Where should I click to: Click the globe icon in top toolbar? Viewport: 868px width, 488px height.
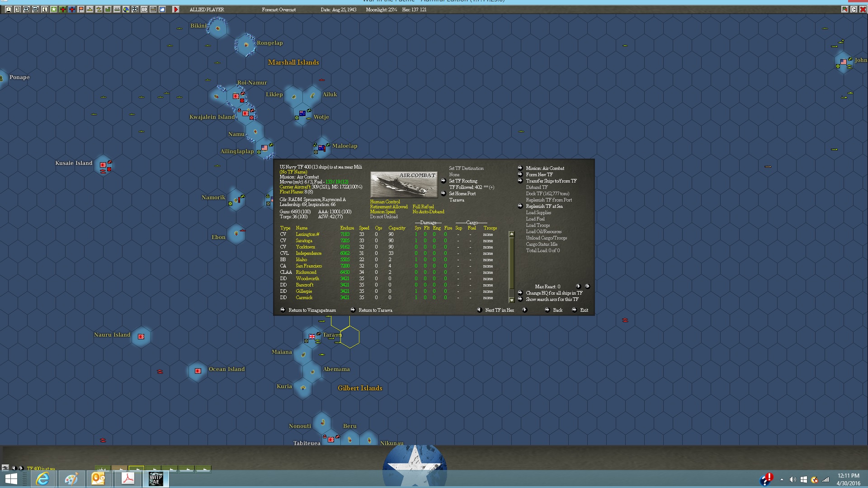[126, 9]
